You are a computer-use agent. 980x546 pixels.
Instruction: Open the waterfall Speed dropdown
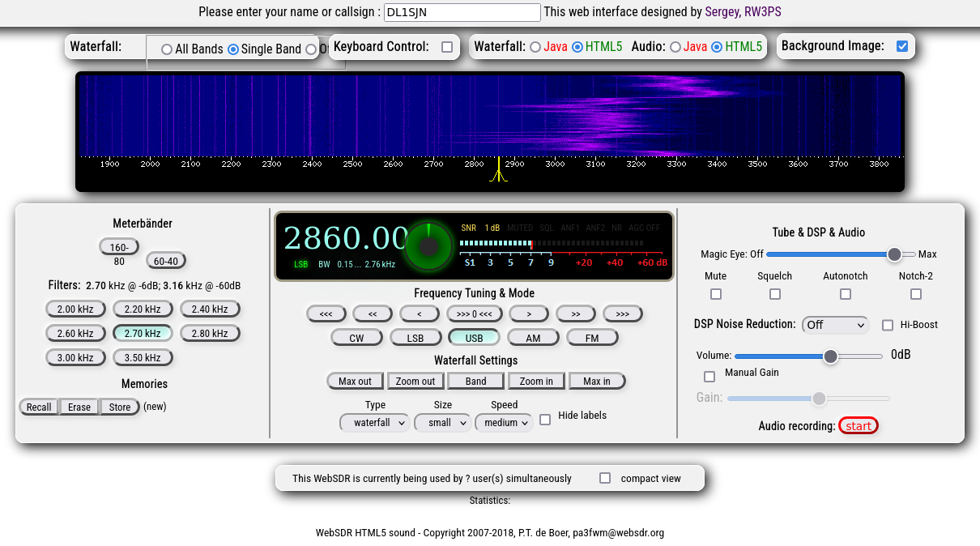point(504,422)
